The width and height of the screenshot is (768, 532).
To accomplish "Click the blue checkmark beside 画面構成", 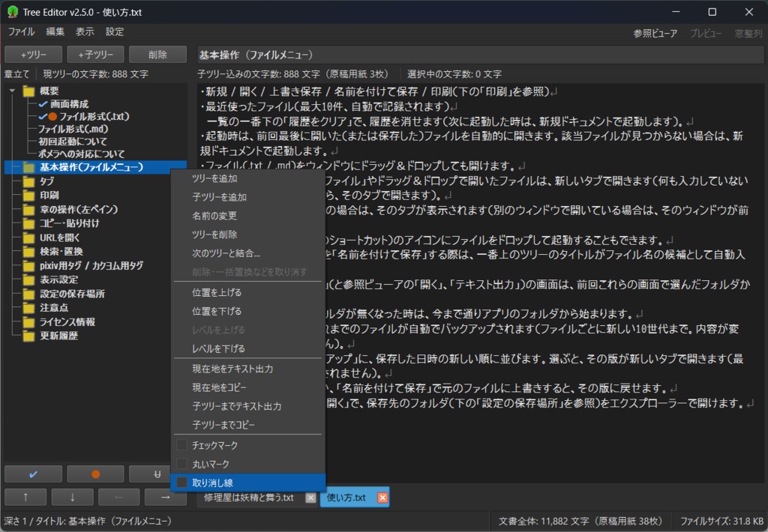I will tap(43, 103).
